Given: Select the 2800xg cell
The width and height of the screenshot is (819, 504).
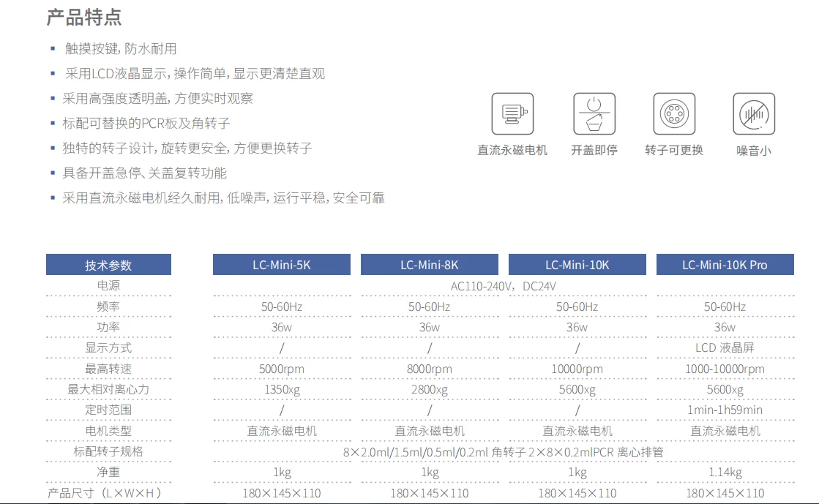Looking at the screenshot, I should pyautogui.click(x=430, y=390).
